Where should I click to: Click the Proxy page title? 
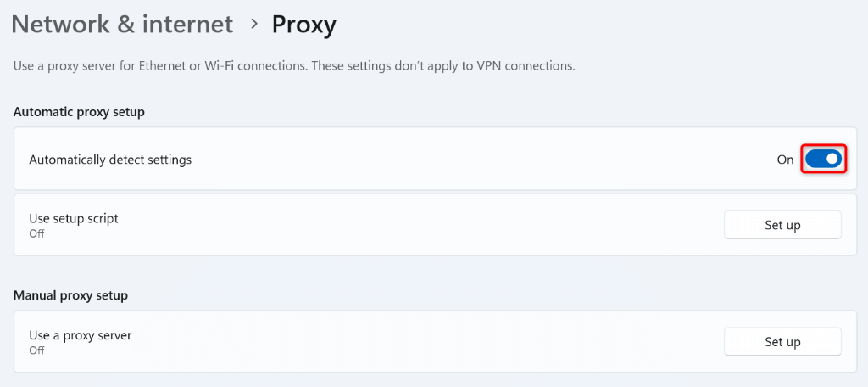pyautogui.click(x=303, y=25)
